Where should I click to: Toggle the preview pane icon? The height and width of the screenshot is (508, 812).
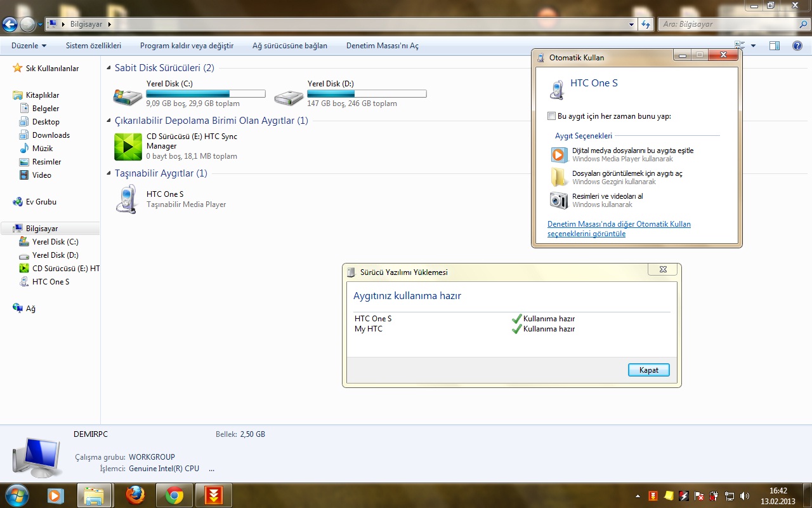pyautogui.click(x=774, y=46)
